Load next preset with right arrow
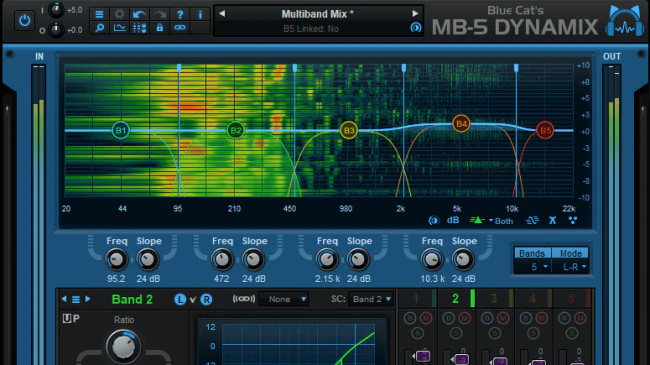Screen dimensions: 650x365 (x=415, y=14)
